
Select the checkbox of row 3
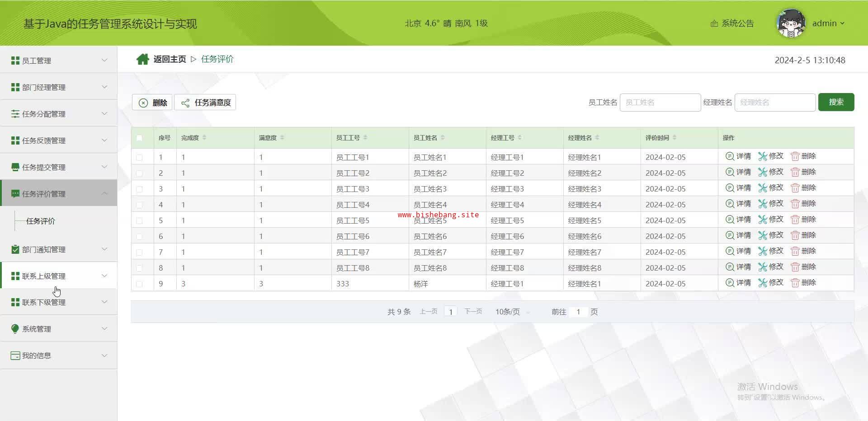(x=139, y=189)
